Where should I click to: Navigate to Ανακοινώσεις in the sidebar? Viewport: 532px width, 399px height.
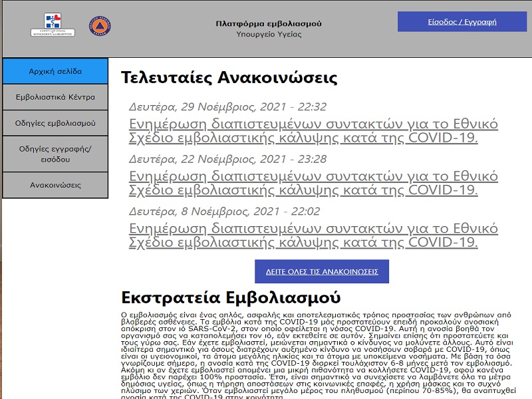pyautogui.click(x=55, y=185)
